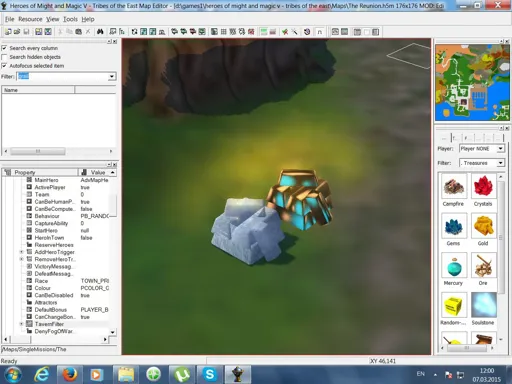Click the XY 46,141 status bar readout

pyautogui.click(x=383, y=361)
